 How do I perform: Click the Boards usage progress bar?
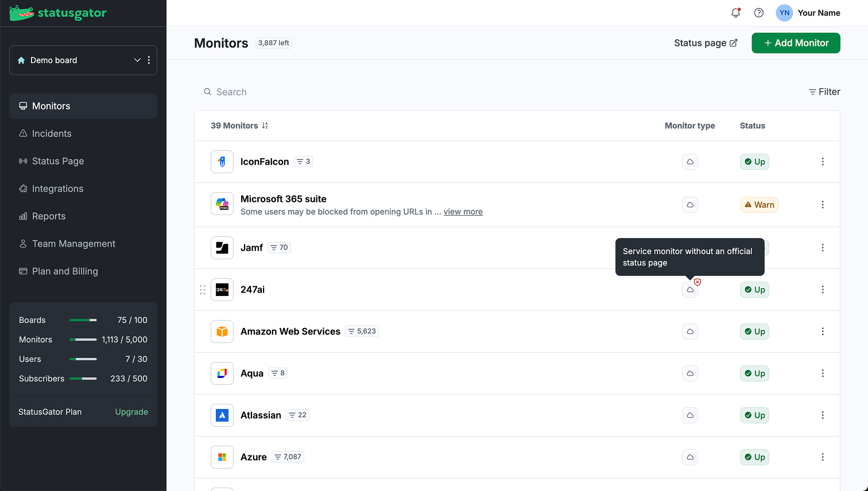83,320
